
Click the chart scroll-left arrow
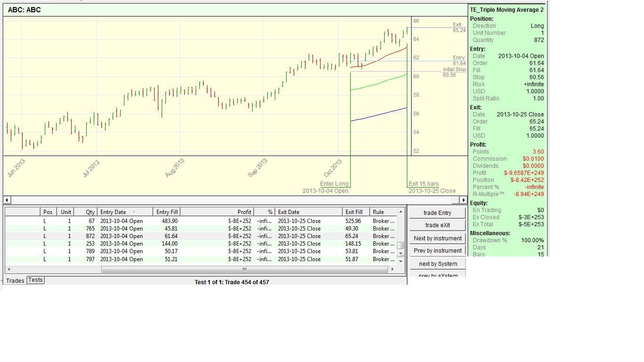point(7,200)
